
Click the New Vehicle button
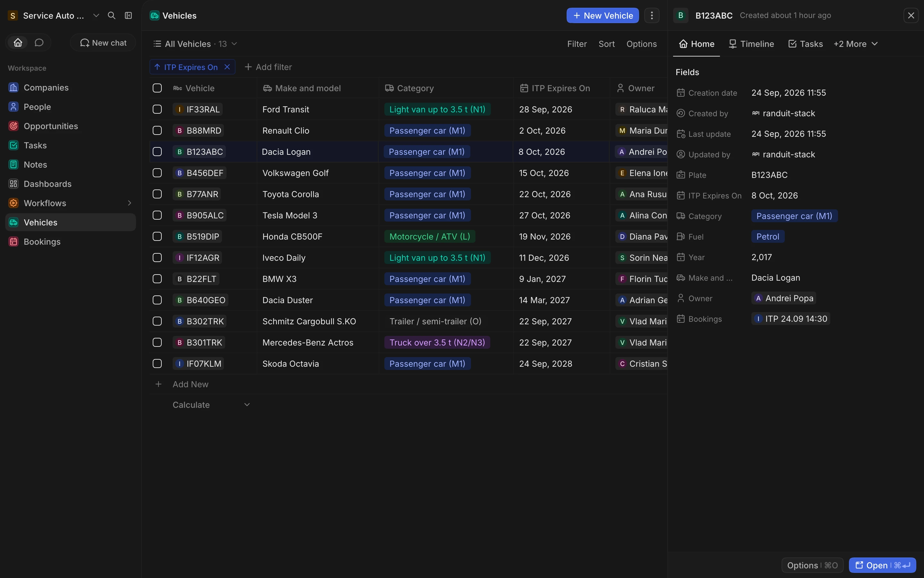click(x=603, y=16)
